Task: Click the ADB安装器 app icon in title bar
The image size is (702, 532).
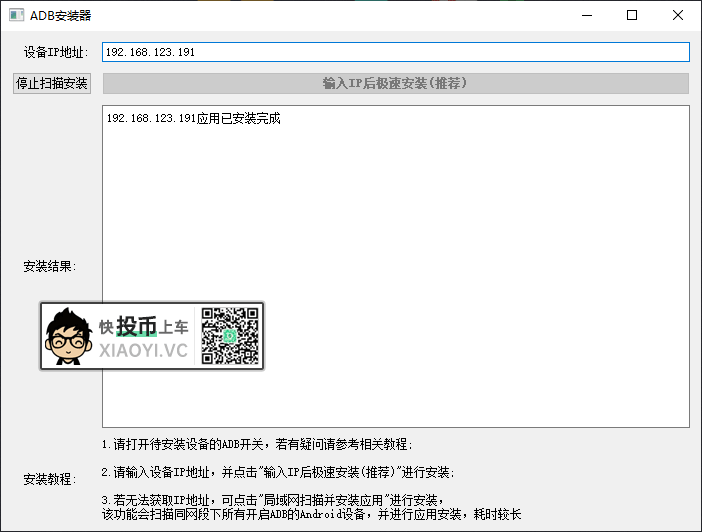Action: click(x=17, y=15)
